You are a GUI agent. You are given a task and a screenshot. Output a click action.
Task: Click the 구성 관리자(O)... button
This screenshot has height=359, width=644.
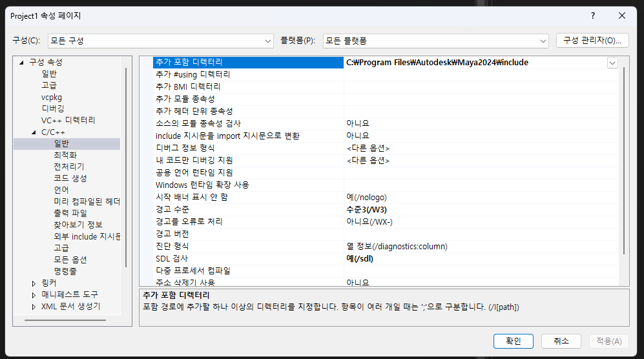pyautogui.click(x=592, y=40)
